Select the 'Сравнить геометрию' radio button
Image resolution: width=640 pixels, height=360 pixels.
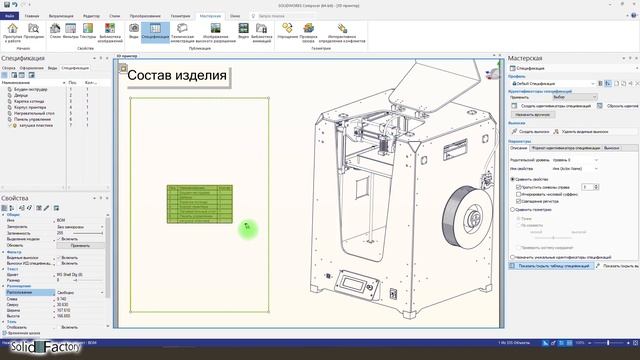coord(513,209)
